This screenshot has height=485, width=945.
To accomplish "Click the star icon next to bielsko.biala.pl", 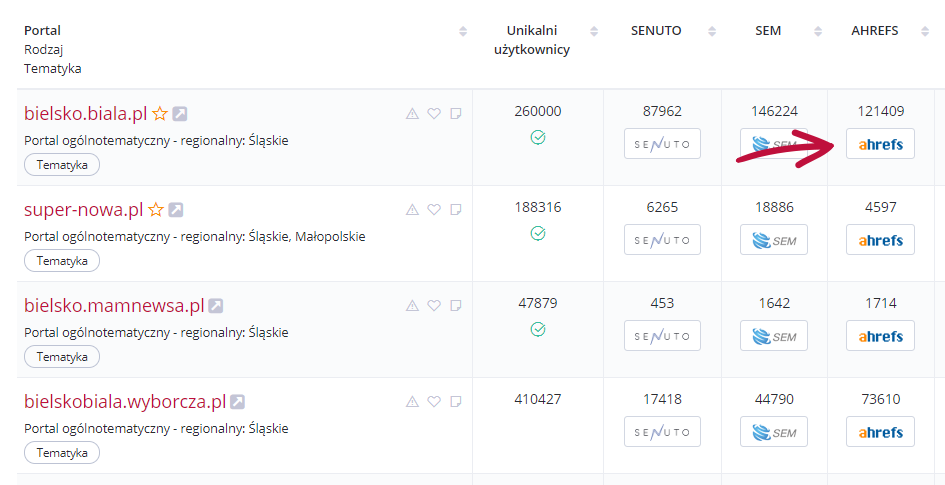I will [x=160, y=113].
